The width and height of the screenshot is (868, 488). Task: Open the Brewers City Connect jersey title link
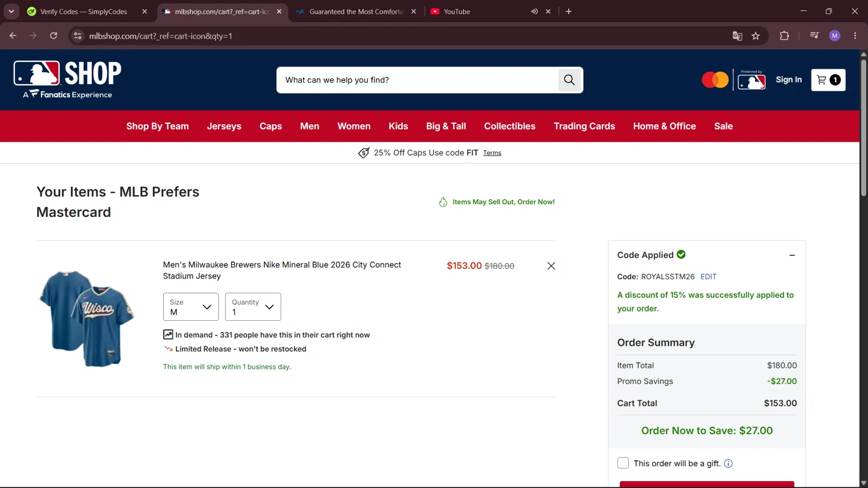coord(282,271)
